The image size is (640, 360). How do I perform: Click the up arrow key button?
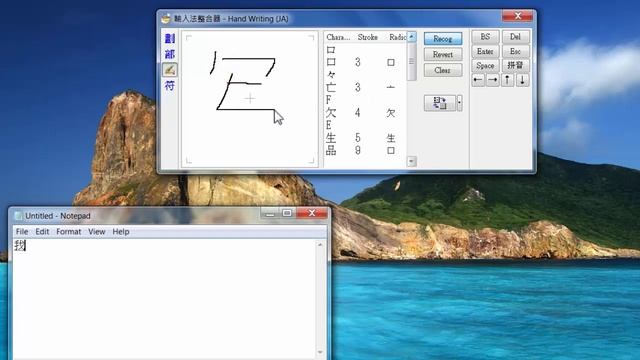pos(507,80)
